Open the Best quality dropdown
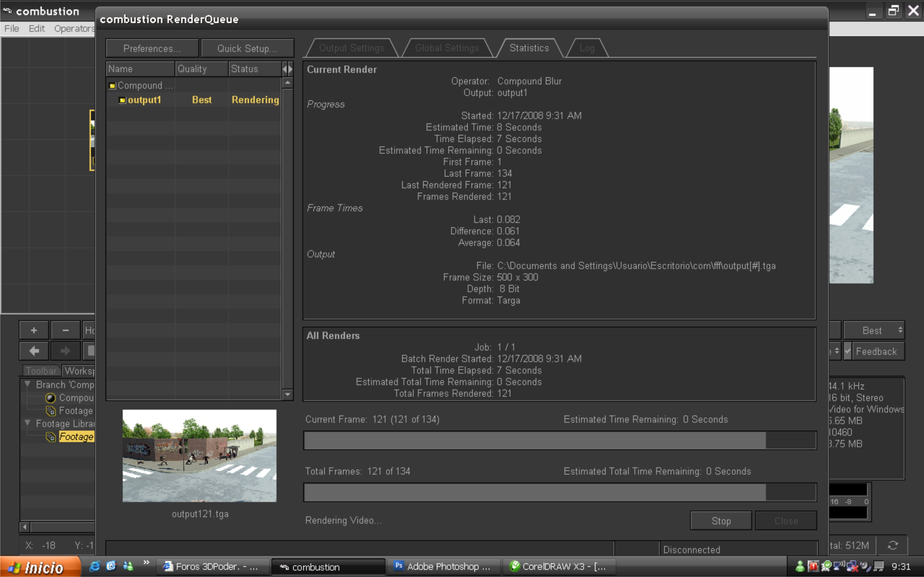Screen dimensions: 924x577 click(874, 331)
